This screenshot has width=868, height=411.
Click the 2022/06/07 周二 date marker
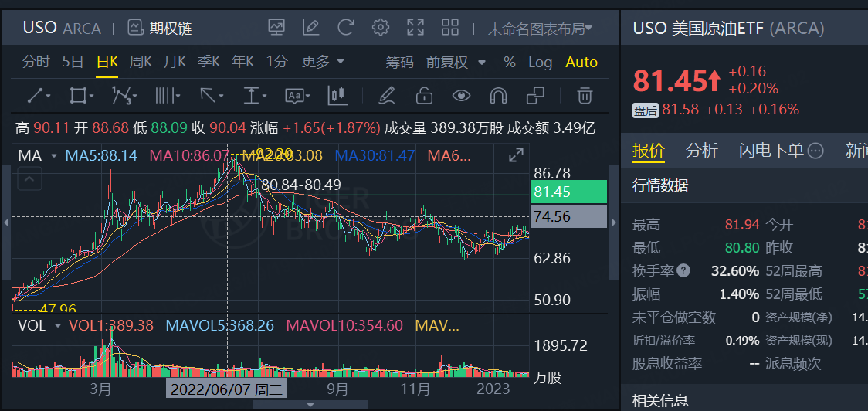tap(227, 389)
